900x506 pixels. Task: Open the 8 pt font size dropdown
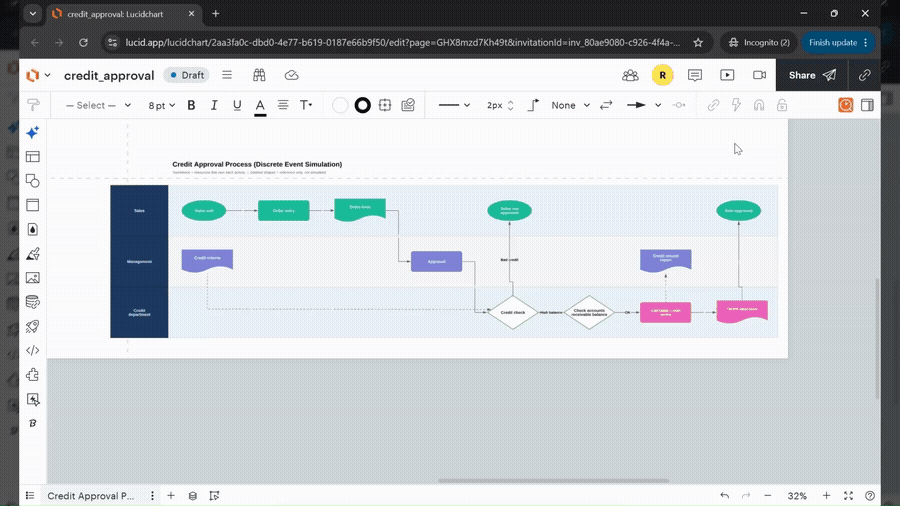click(161, 106)
